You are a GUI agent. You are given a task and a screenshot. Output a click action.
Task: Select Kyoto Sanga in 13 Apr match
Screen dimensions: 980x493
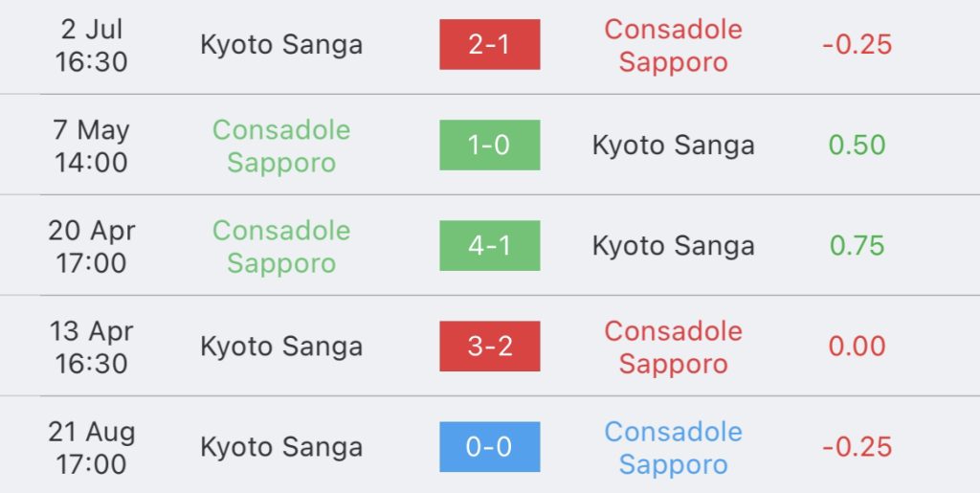pyautogui.click(x=281, y=347)
